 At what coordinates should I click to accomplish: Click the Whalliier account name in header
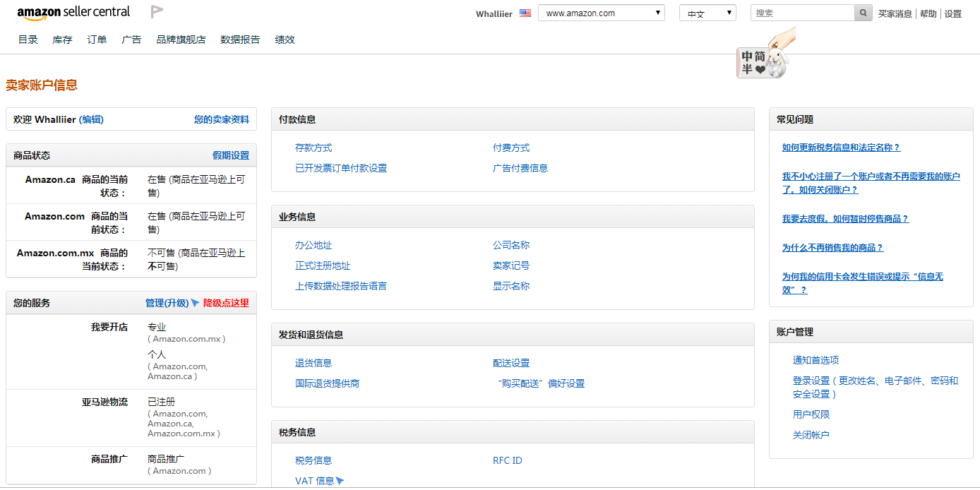pyautogui.click(x=494, y=13)
